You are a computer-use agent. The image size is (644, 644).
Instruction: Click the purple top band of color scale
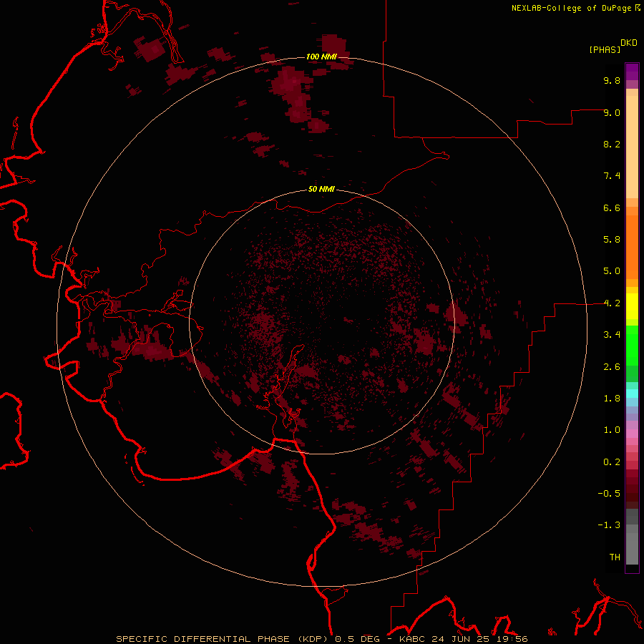[632, 72]
